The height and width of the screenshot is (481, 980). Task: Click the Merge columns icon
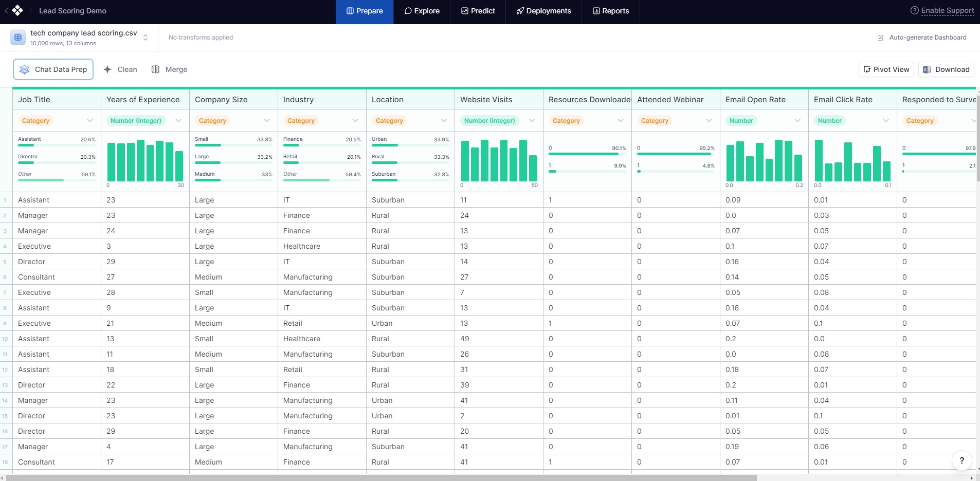click(x=155, y=69)
